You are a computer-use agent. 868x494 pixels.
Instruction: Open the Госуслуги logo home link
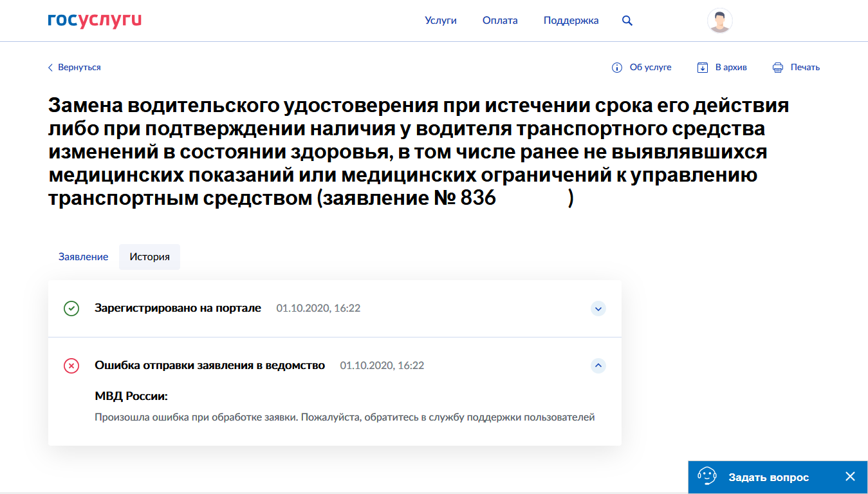tap(95, 21)
